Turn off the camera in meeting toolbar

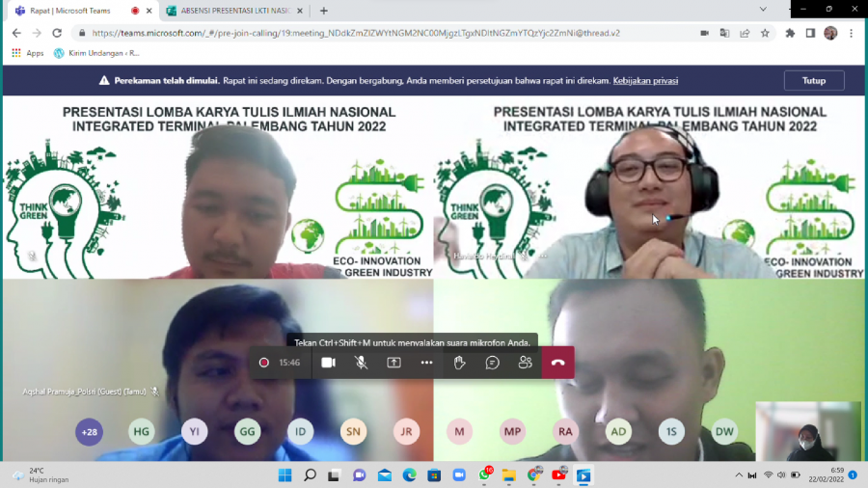(328, 363)
